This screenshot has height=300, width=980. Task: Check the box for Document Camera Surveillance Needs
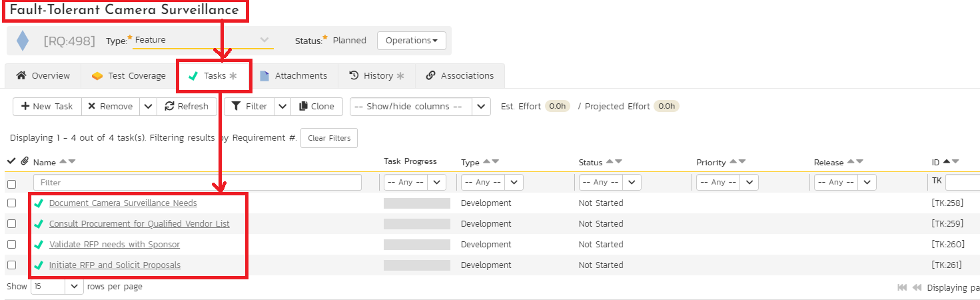(11, 203)
